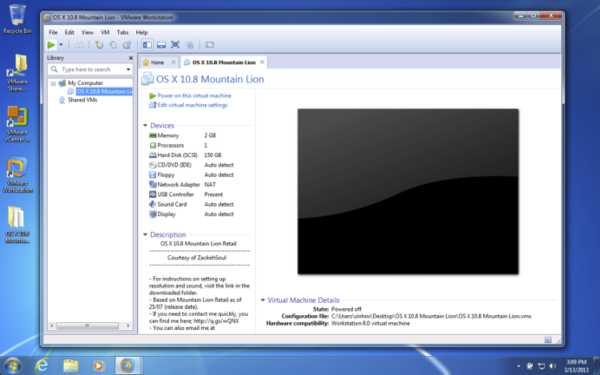
Task: Close the OS X 10.8 Mountain Lion tab
Action: [262, 62]
